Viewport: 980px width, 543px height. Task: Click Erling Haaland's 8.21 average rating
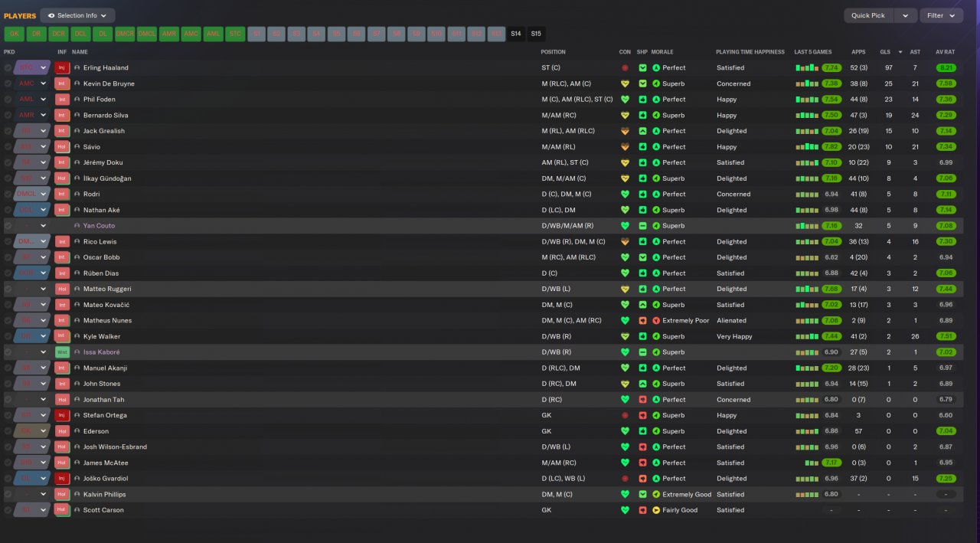pos(946,67)
